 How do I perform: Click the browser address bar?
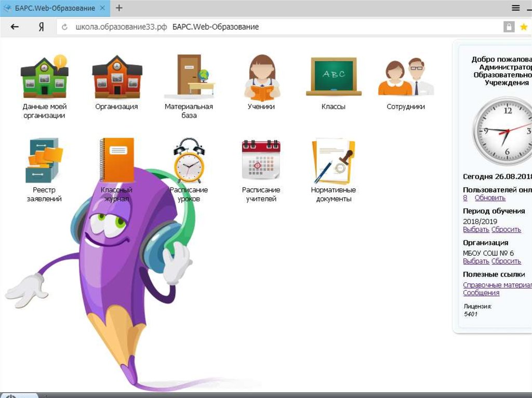click(x=281, y=27)
